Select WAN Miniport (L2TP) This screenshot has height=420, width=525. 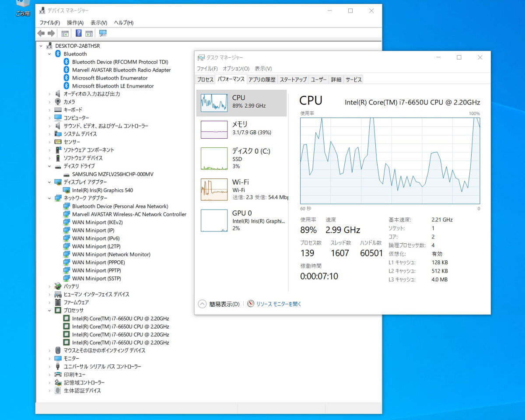click(x=96, y=246)
